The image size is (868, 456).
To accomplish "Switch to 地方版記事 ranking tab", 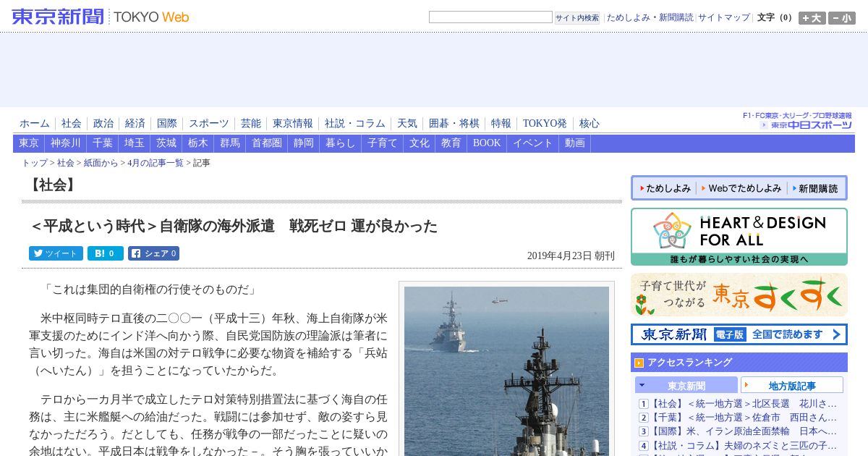I will tap(792, 386).
